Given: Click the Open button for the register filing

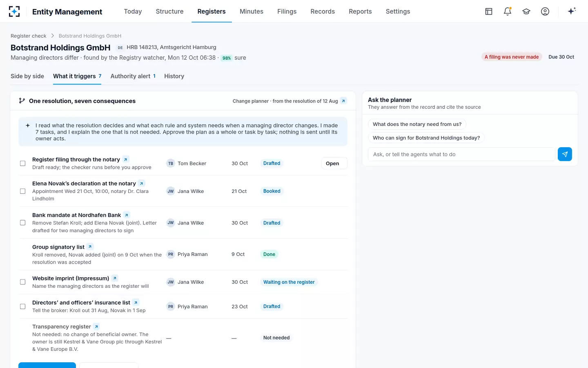Looking at the screenshot, I should [x=334, y=164].
